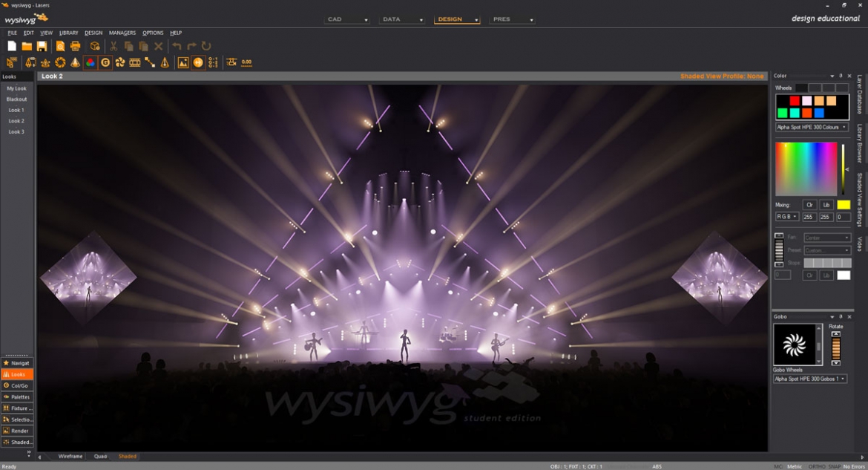Image resolution: width=868 pixels, height=470 pixels.
Task: Open print preview from the toolbar
Action: (x=60, y=46)
